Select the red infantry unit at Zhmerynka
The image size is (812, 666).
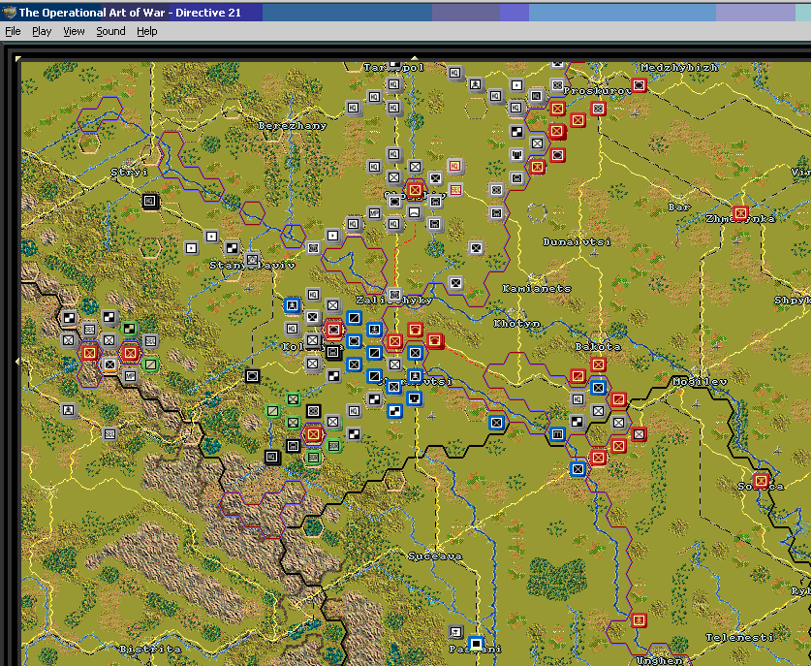(x=740, y=212)
